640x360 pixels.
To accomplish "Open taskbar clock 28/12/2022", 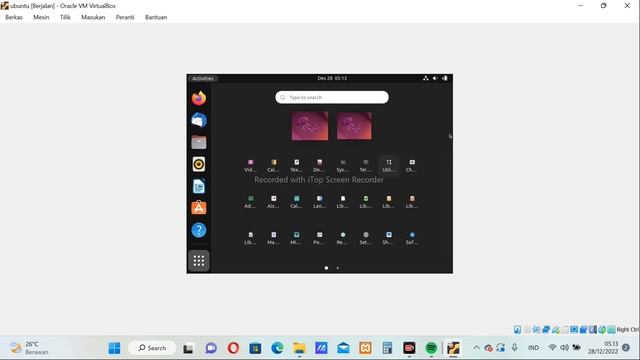I will point(603,348).
